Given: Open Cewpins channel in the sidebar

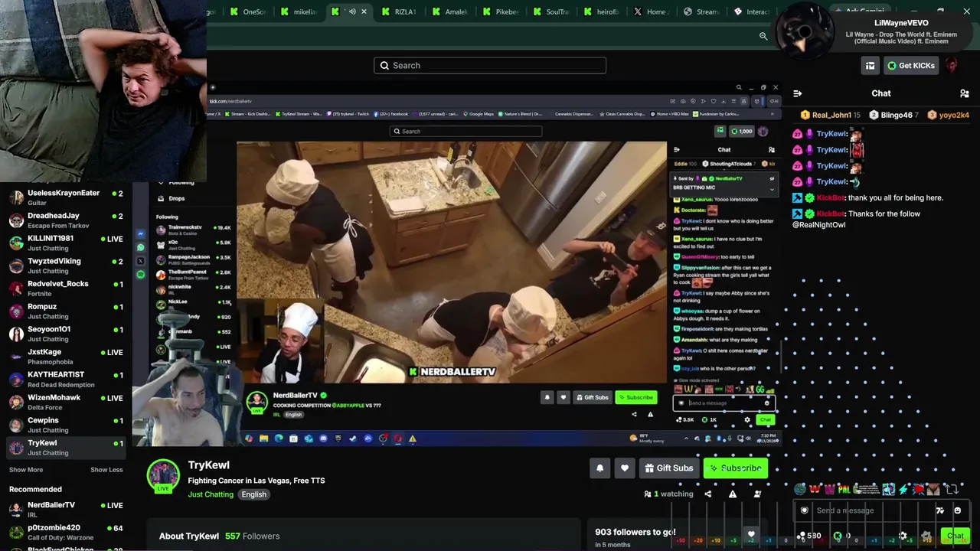Looking at the screenshot, I should click(66, 425).
